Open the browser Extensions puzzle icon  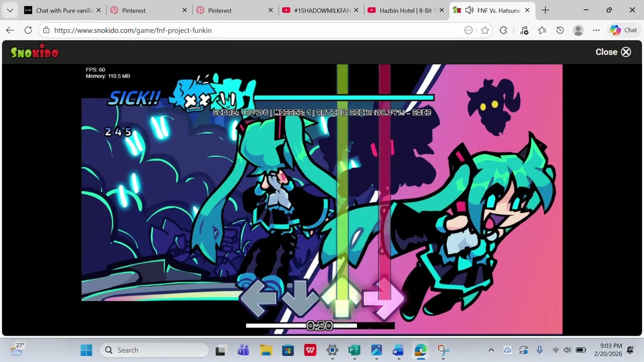(503, 30)
